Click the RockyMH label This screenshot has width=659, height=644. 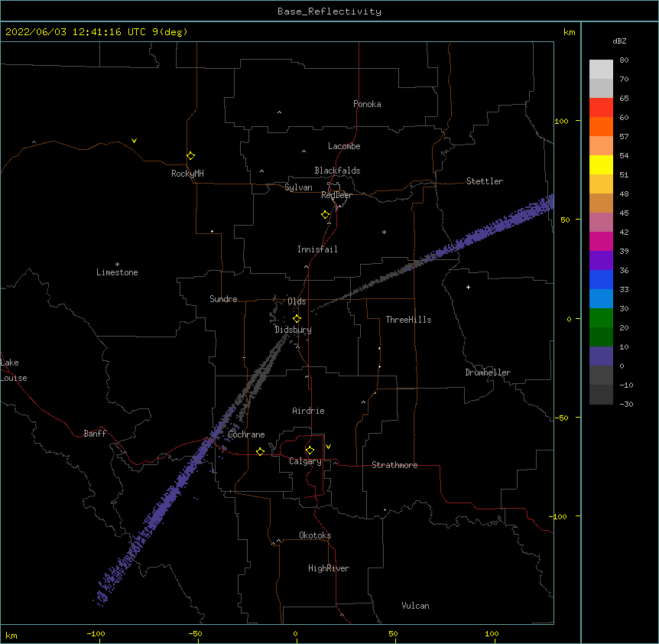coord(187,174)
